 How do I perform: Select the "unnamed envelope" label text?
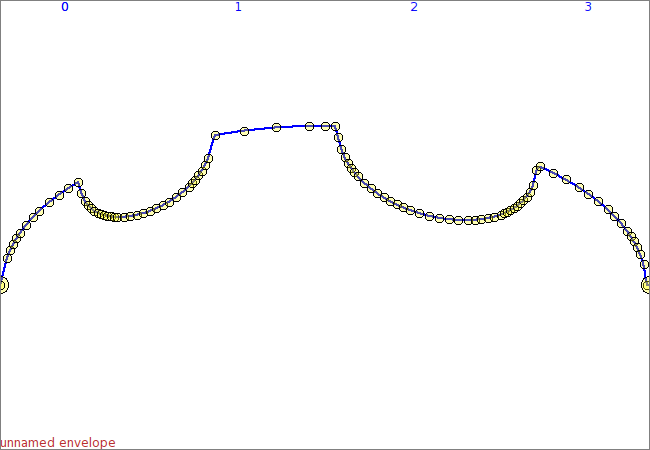58,443
